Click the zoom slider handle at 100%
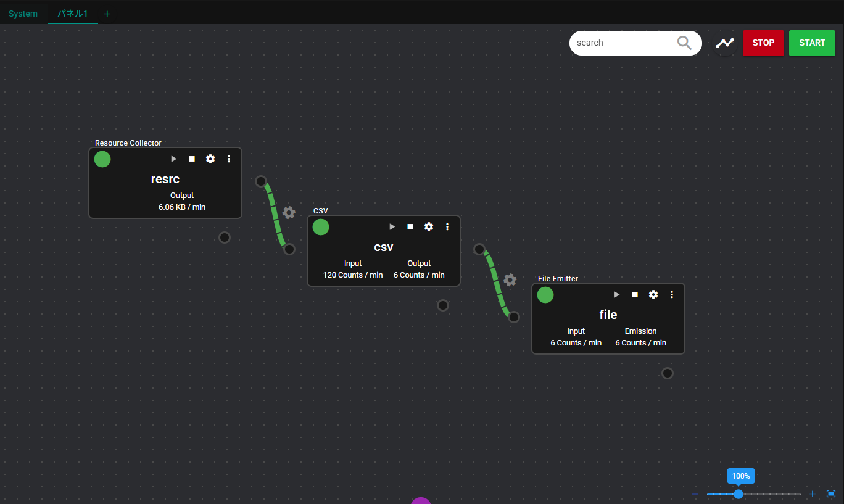844x504 pixels. 738,494
